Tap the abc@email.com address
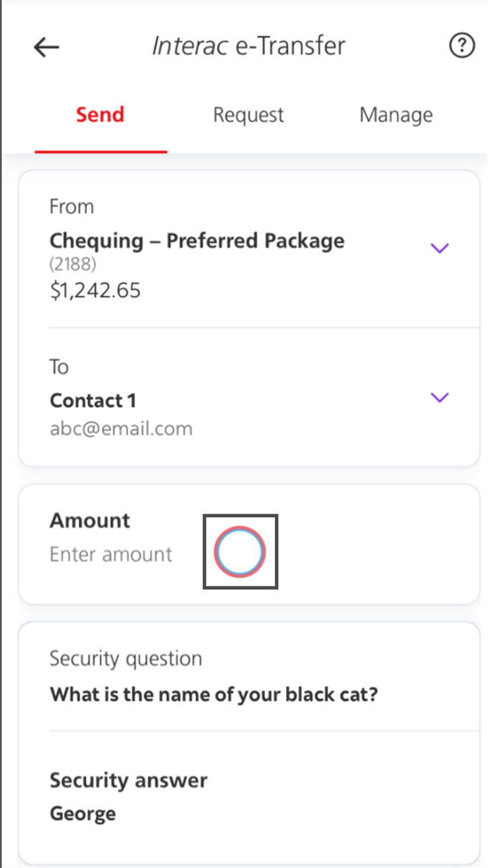488x868 pixels. [121, 429]
